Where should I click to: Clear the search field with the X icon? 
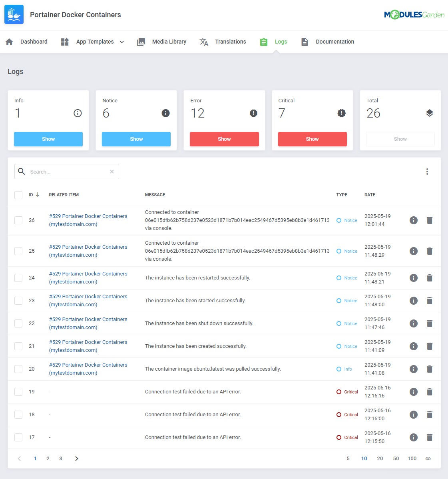112,172
